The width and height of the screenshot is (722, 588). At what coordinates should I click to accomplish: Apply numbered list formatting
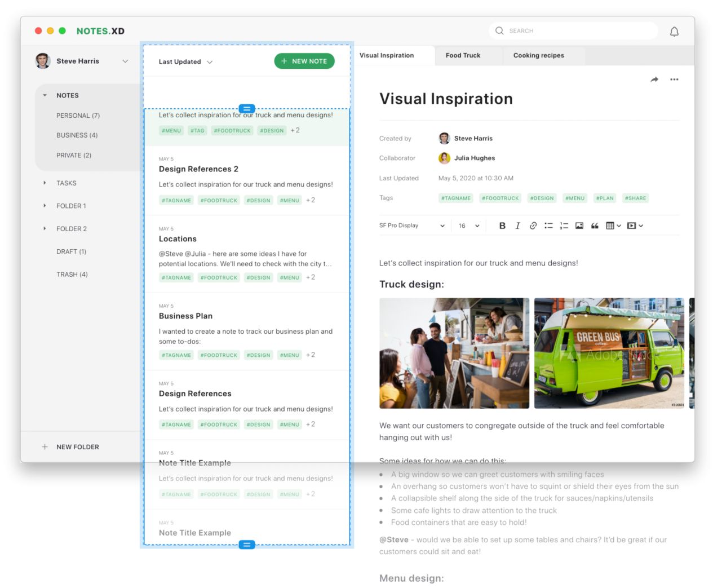click(564, 226)
